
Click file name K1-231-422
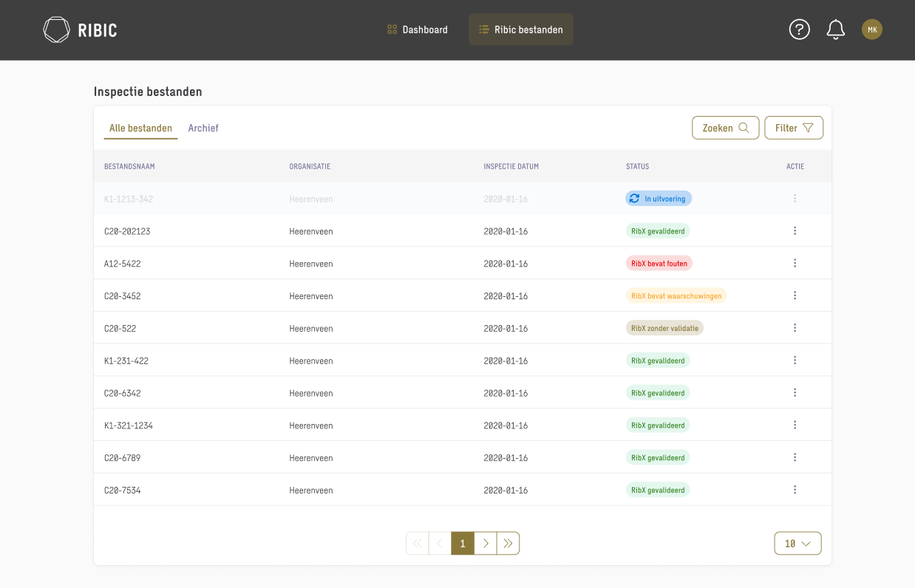click(126, 361)
